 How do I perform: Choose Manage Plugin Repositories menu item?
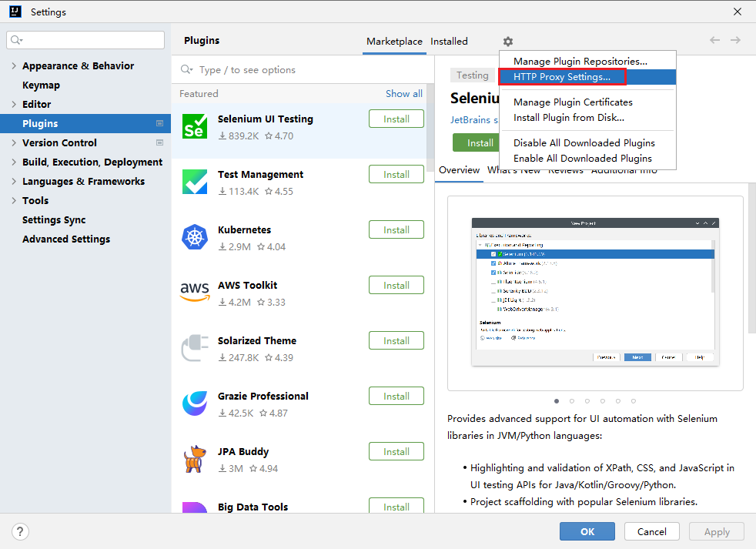pos(587,62)
